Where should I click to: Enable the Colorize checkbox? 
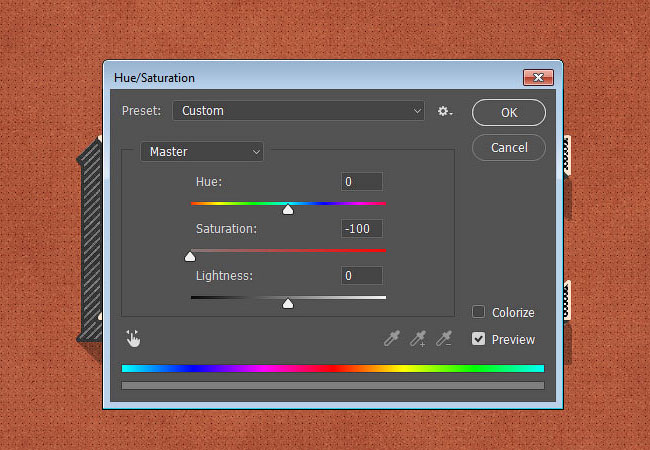point(478,312)
